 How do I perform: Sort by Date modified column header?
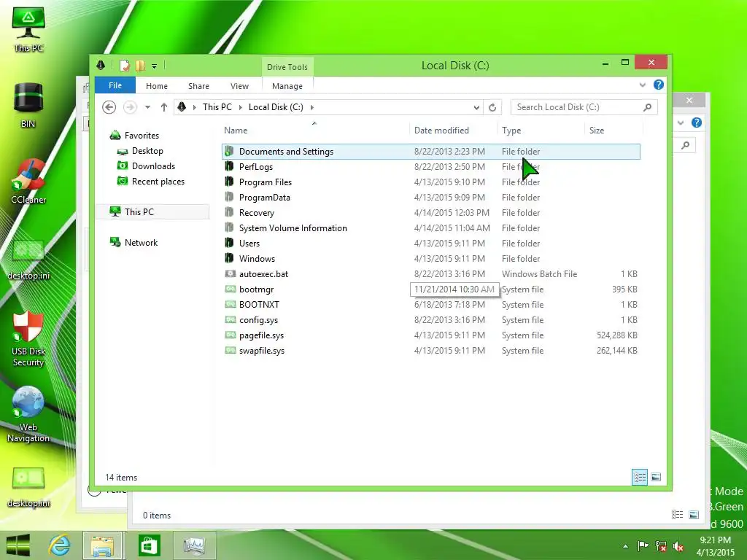tap(452, 130)
